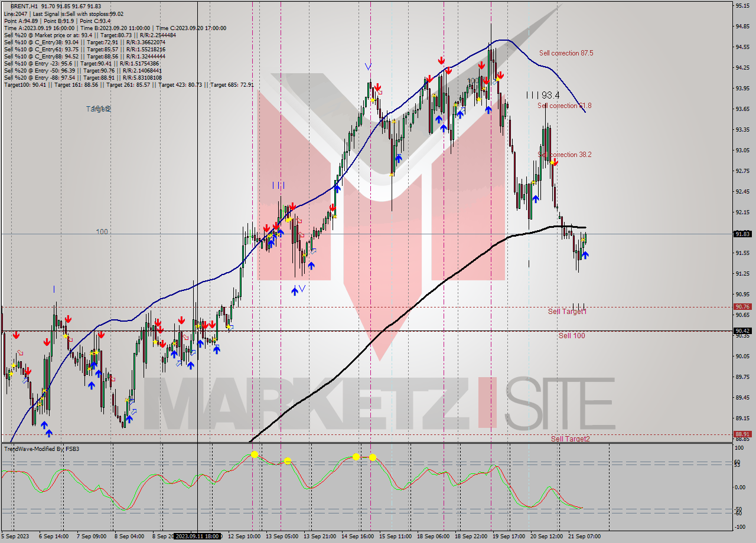The height and width of the screenshot is (543, 756).
Task: Click the '14 Sep 16:00' time label
Action: click(357, 537)
